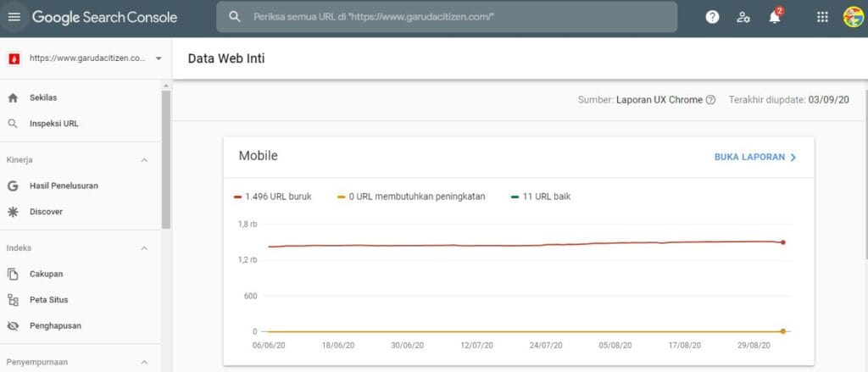
Task: Collapse the Penyempurnaan section
Action: 144,363
